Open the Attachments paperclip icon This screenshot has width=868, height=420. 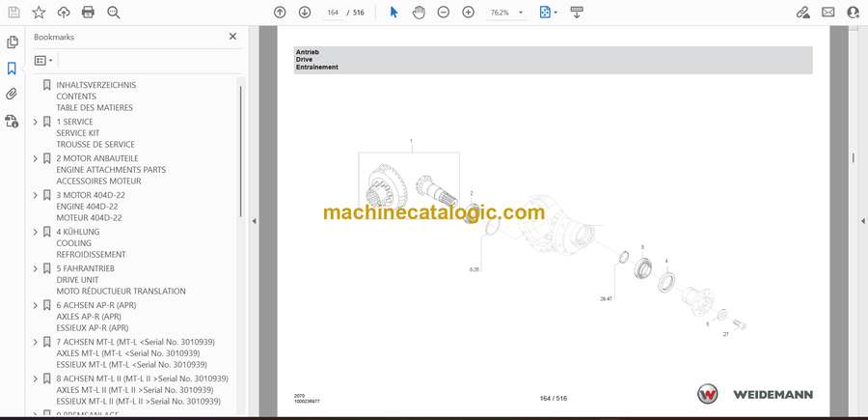click(12, 95)
